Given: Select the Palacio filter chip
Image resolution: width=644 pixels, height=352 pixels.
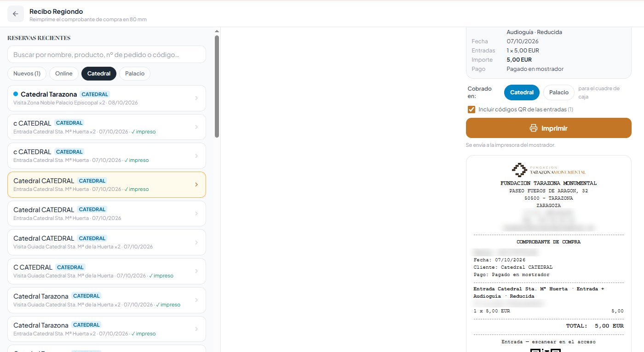Looking at the screenshot, I should pos(135,74).
